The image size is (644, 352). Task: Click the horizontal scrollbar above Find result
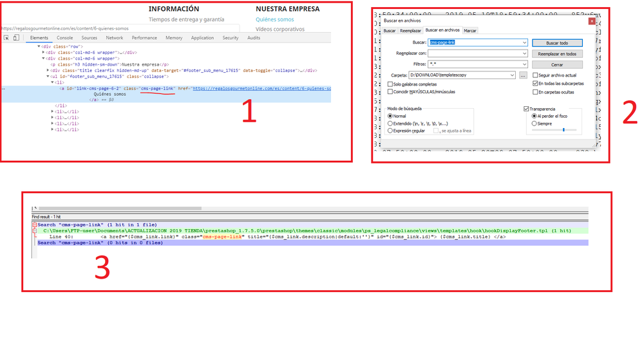(x=120, y=208)
